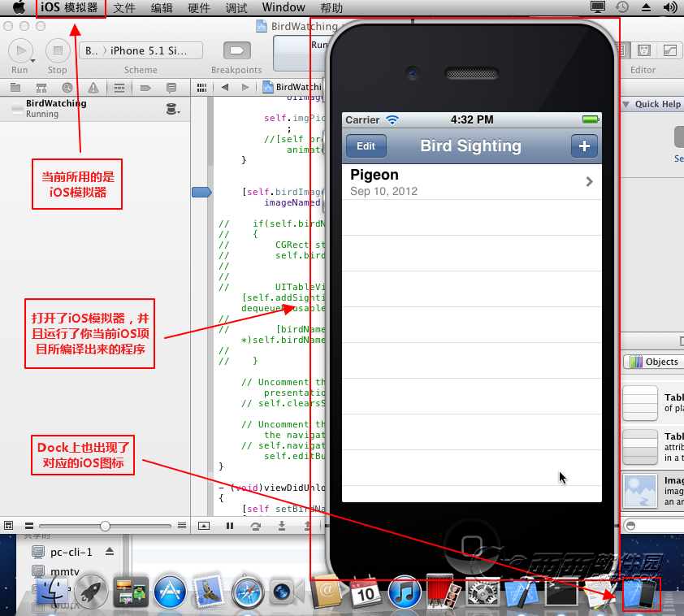684x616 pixels.
Task: Stop the running BirdWatching app
Action: [x=57, y=50]
